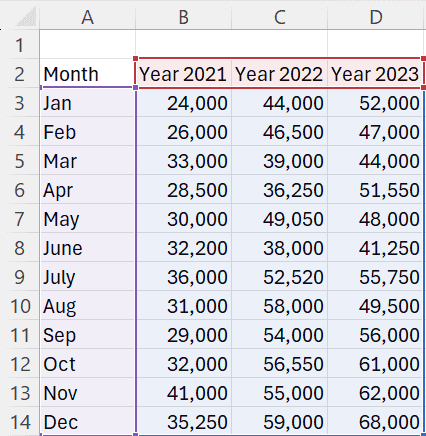426x436 pixels.
Task: Select column D header
Action: tap(376, 17)
